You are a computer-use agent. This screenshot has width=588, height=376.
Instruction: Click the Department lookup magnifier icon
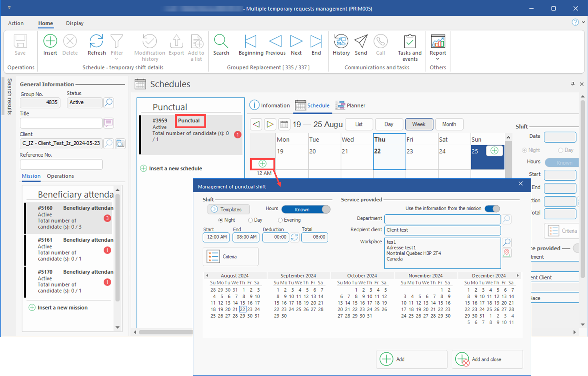click(x=507, y=219)
